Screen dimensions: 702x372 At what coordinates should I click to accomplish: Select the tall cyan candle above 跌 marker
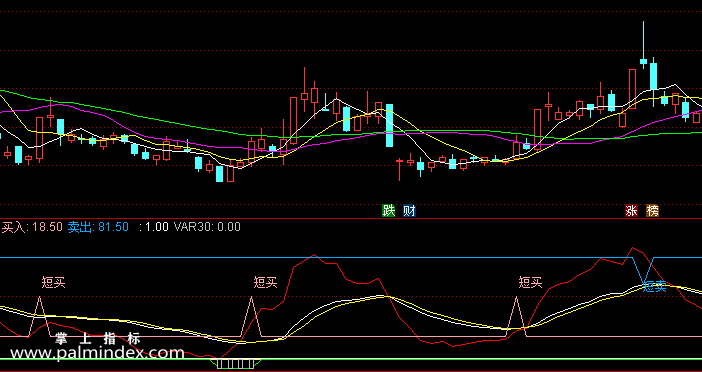point(390,125)
